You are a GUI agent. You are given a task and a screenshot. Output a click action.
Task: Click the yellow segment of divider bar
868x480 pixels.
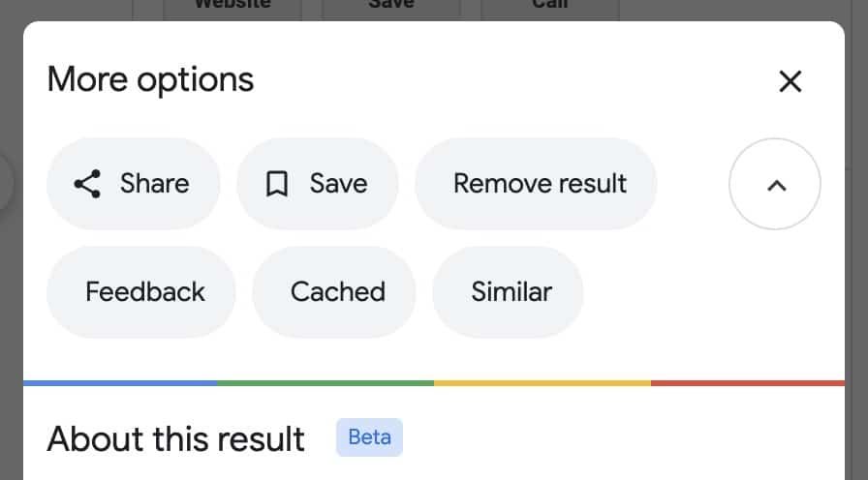(x=542, y=382)
